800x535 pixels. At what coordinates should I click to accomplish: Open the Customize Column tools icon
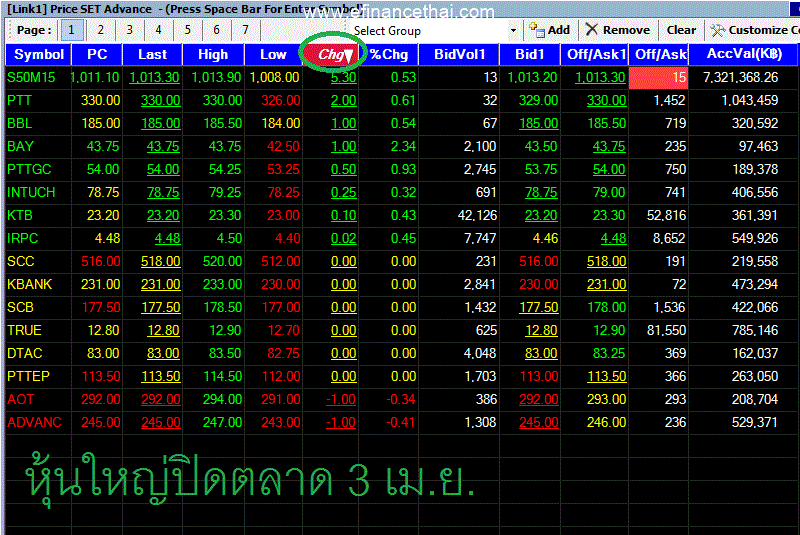tap(718, 30)
